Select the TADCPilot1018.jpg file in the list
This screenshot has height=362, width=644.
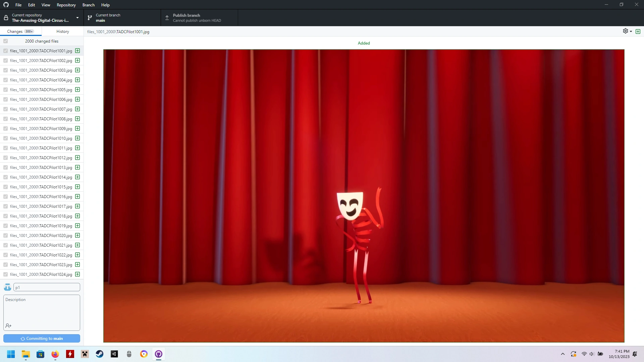point(41,216)
